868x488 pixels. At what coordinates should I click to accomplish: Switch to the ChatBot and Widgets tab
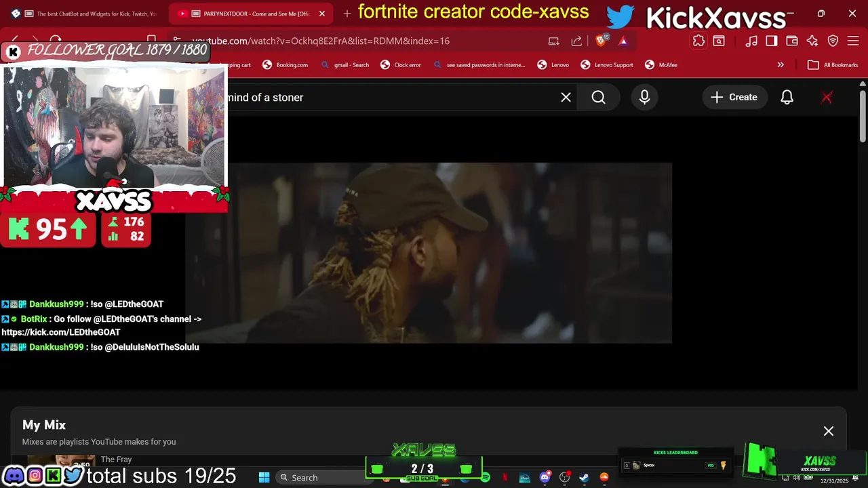pyautogui.click(x=83, y=14)
